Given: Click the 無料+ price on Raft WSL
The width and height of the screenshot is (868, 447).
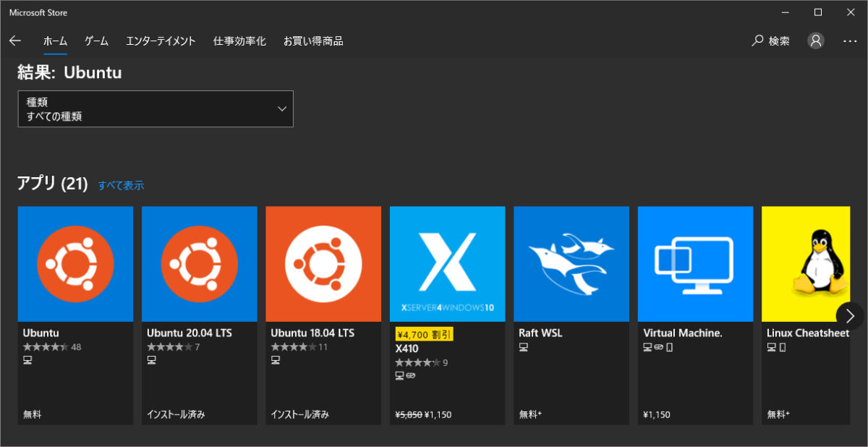Looking at the screenshot, I should point(530,414).
